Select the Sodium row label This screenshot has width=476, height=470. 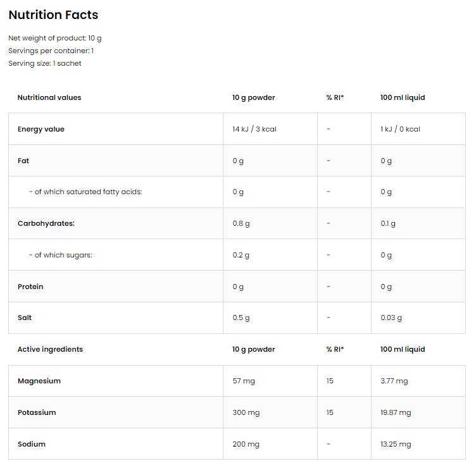tap(32, 444)
